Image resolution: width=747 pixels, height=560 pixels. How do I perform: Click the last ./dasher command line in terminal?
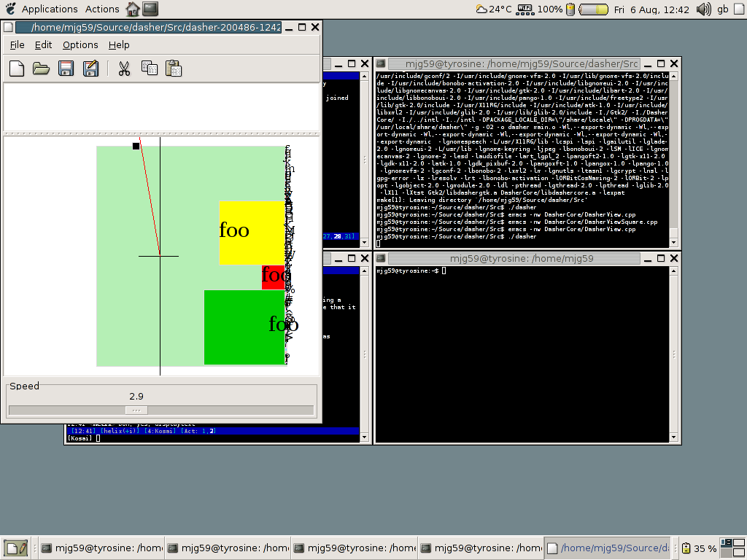point(457,236)
